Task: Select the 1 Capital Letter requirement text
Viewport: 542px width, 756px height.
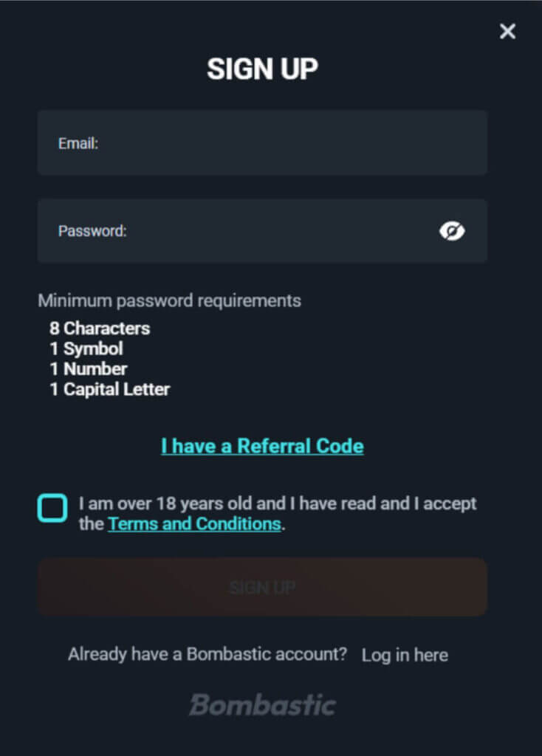Action: 110,389
